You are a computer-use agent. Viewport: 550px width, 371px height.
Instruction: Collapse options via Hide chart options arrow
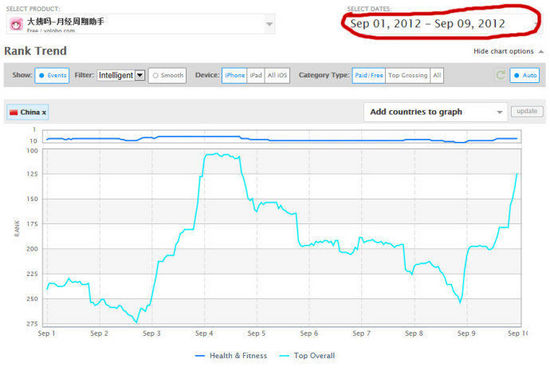pyautogui.click(x=541, y=52)
